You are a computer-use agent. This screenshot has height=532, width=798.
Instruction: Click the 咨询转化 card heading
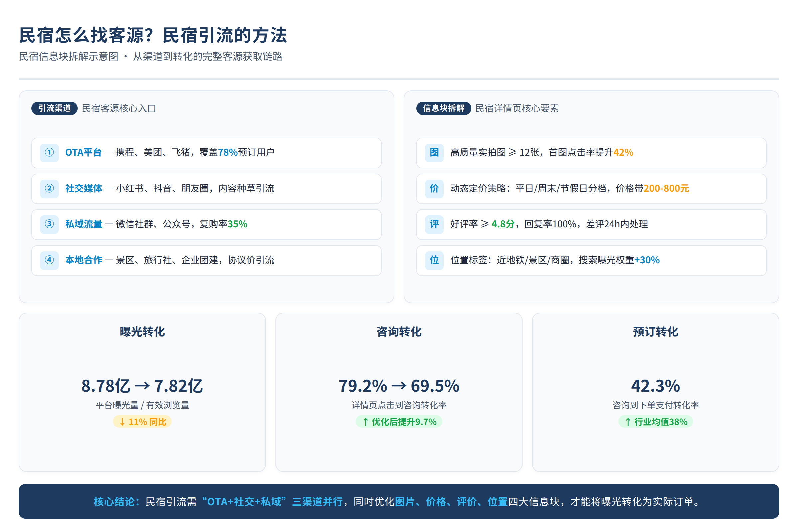(x=399, y=332)
